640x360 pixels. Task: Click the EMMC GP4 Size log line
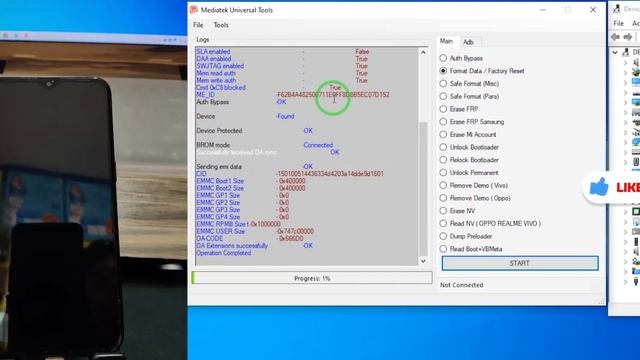tap(242, 217)
